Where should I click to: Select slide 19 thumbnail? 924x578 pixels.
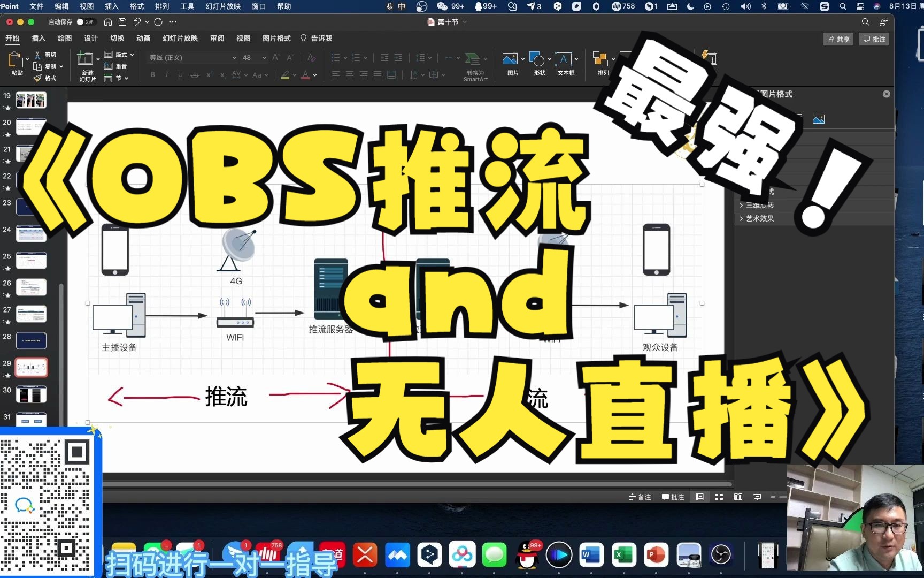tap(31, 100)
